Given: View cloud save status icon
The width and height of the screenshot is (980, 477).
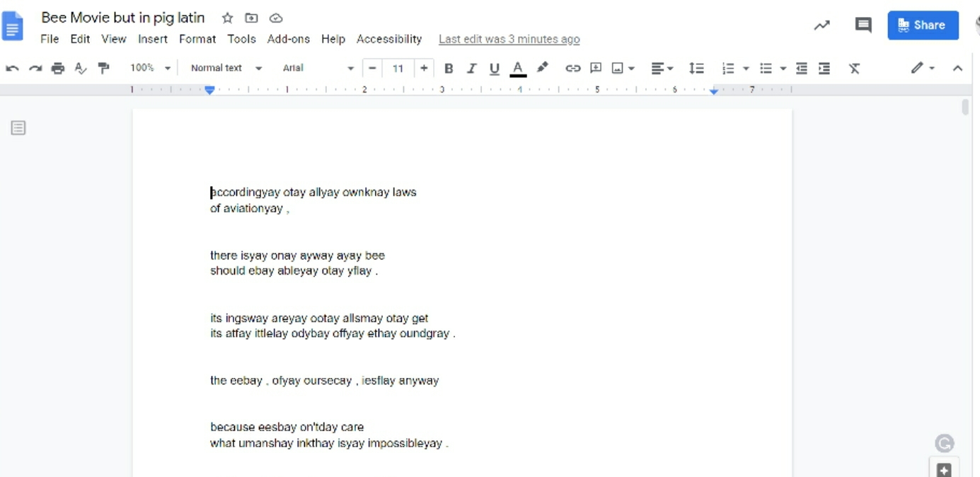Looking at the screenshot, I should (276, 18).
